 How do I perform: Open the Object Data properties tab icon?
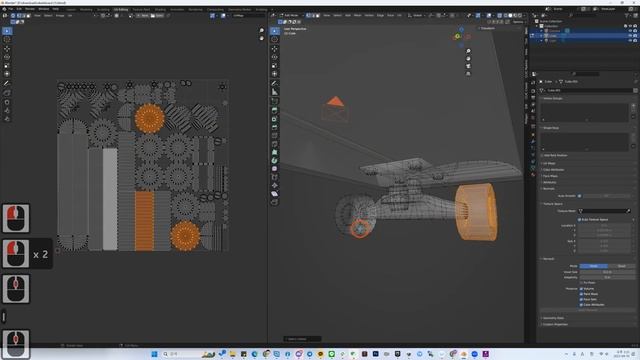533,168
